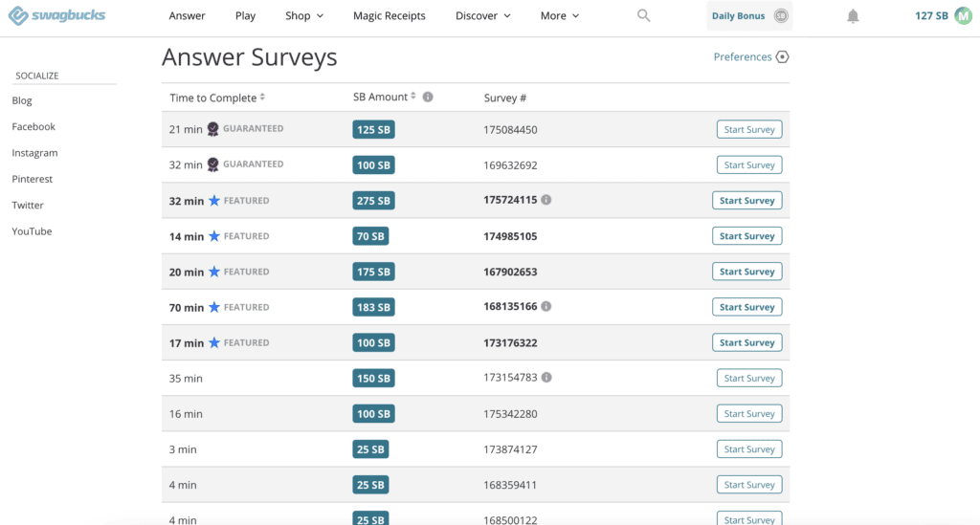The image size is (980, 525).
Task: Open the search magnifier icon
Action: point(644,15)
